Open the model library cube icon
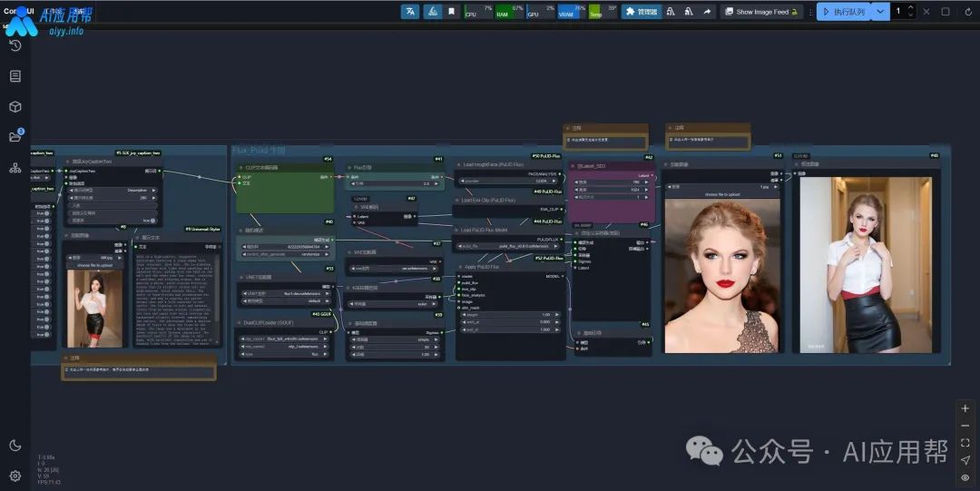The image size is (980, 491). [x=15, y=107]
